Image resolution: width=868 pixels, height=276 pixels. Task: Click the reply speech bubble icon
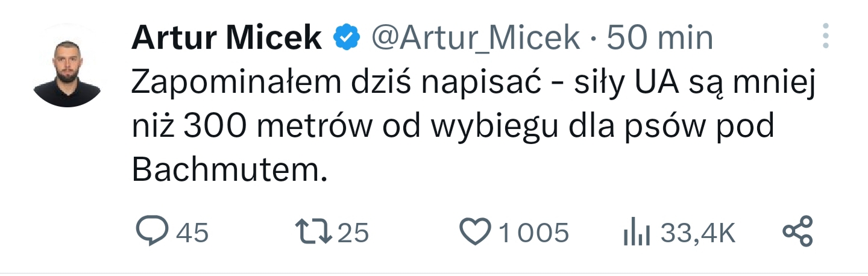152,232
